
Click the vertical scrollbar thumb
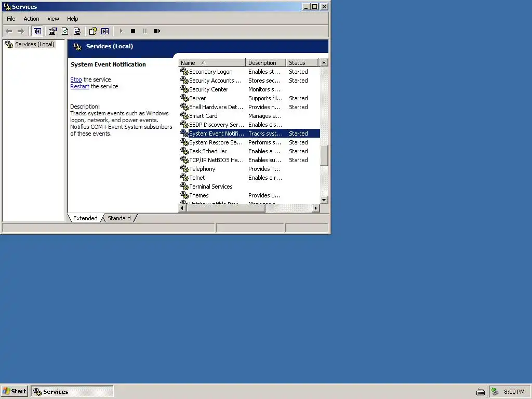[324, 156]
